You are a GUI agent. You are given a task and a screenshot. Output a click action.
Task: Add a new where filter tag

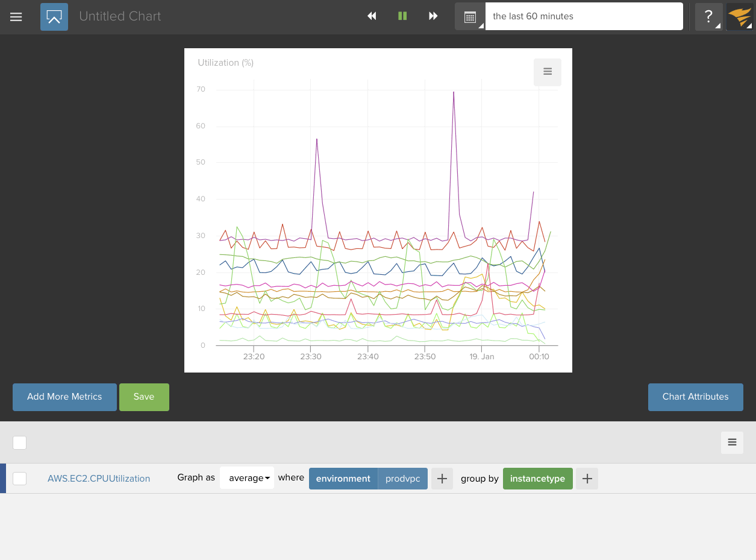point(442,479)
